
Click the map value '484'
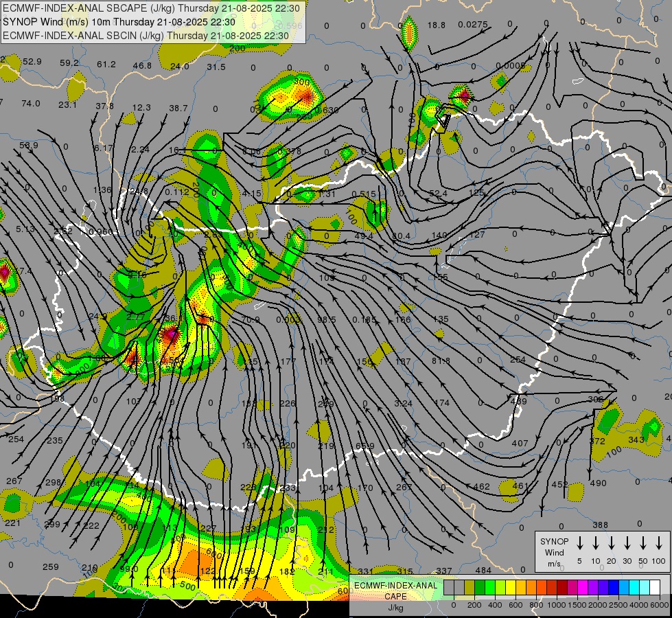(483, 570)
